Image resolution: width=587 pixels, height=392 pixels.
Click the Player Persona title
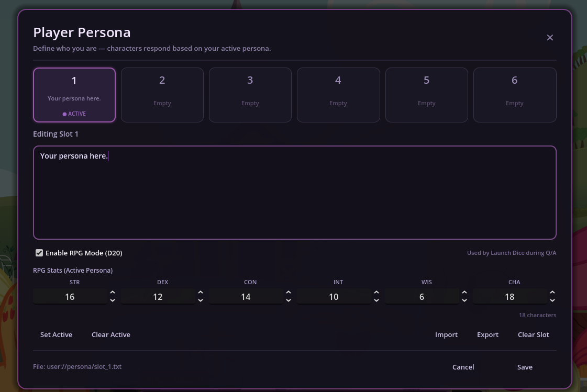[x=82, y=32]
